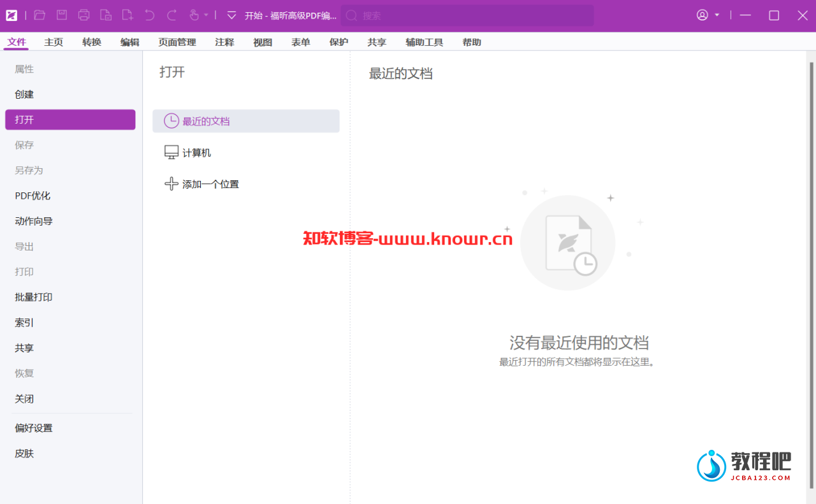Switch to the 转换 tab
This screenshot has height=504, width=816.
92,42
